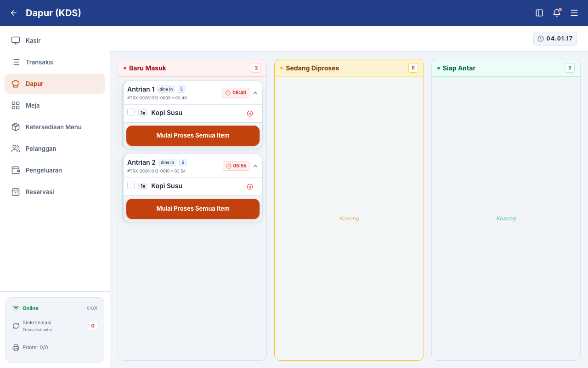Click the Meja grid icon
The height and width of the screenshot is (368, 588).
pyautogui.click(x=16, y=105)
